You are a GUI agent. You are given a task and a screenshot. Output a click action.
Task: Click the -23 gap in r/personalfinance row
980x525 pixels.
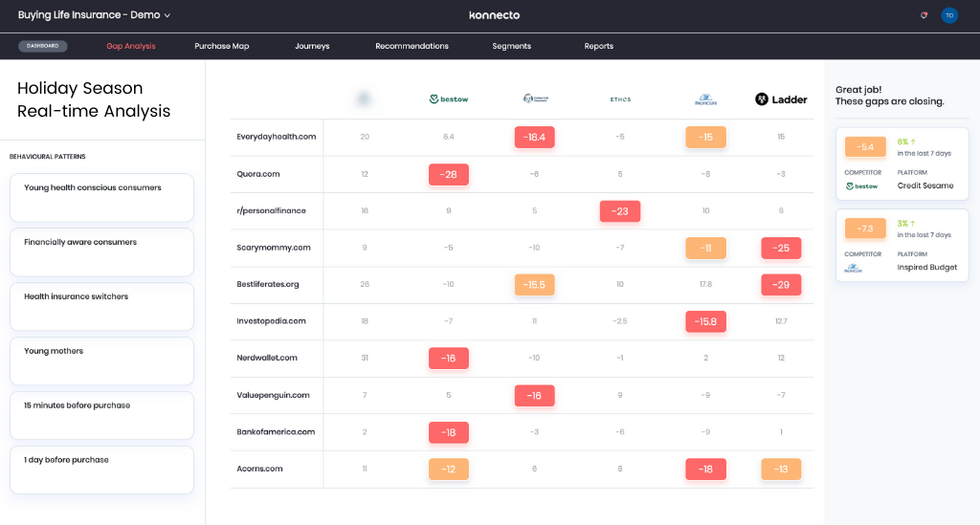point(620,211)
